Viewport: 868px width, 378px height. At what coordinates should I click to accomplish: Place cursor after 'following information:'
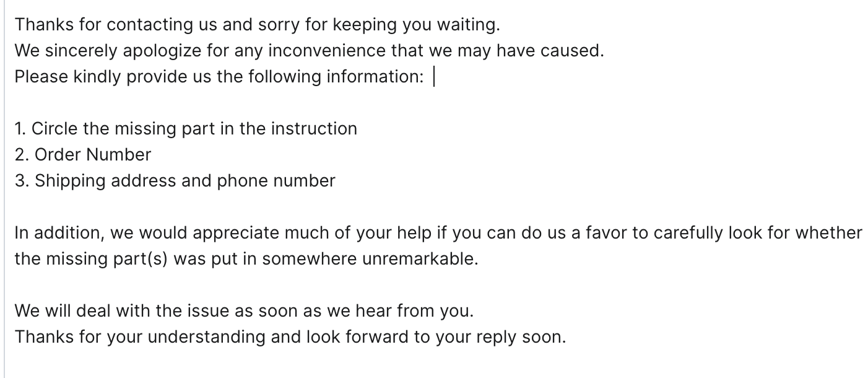[426, 77]
